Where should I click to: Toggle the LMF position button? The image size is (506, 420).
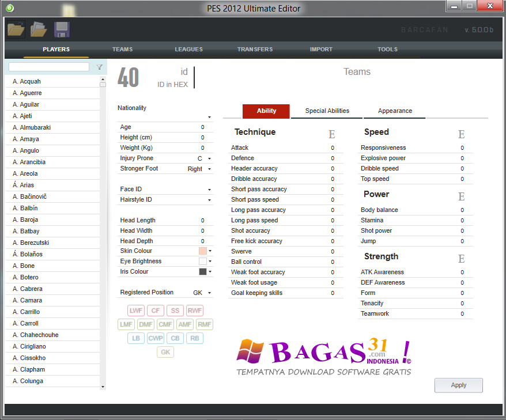click(x=126, y=324)
